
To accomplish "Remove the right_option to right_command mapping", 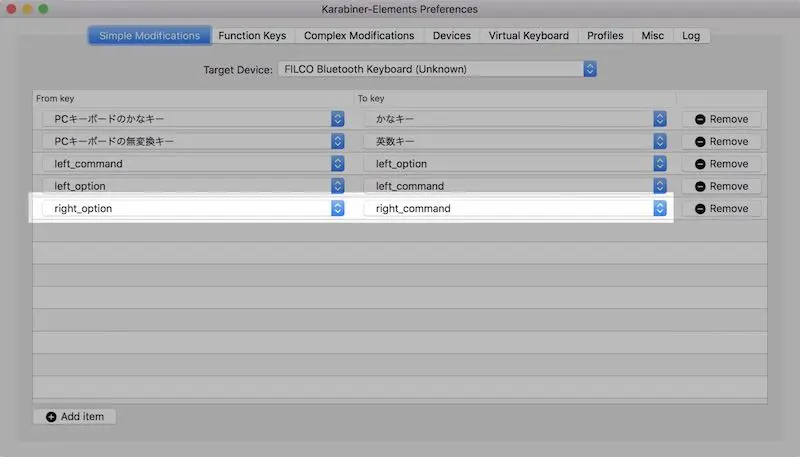I will 721,209.
